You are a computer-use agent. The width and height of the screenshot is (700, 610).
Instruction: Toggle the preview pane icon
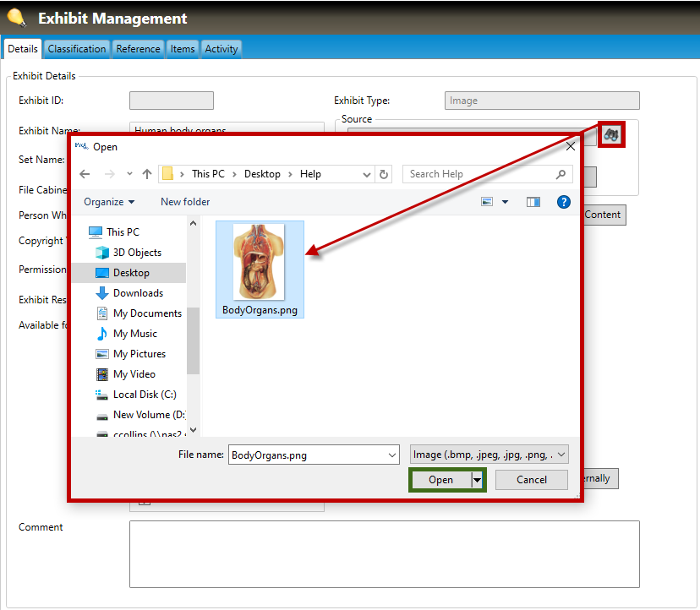(x=533, y=202)
